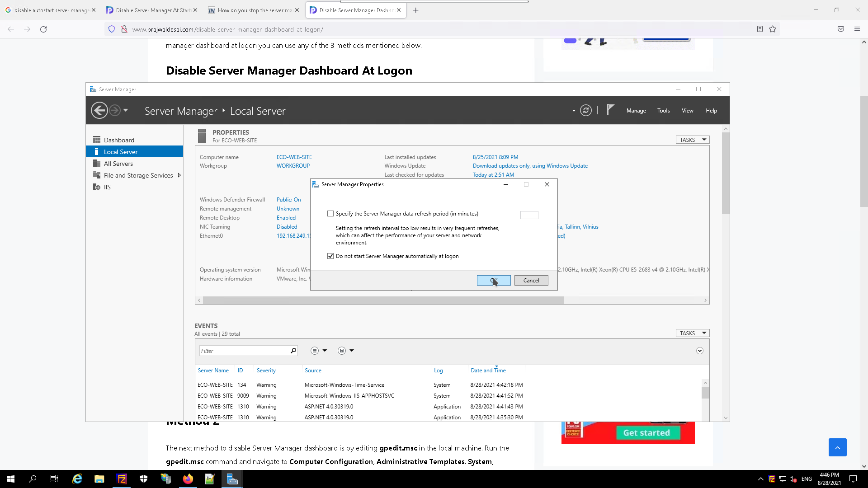
Task: Open the Tools menu
Action: pos(663,111)
